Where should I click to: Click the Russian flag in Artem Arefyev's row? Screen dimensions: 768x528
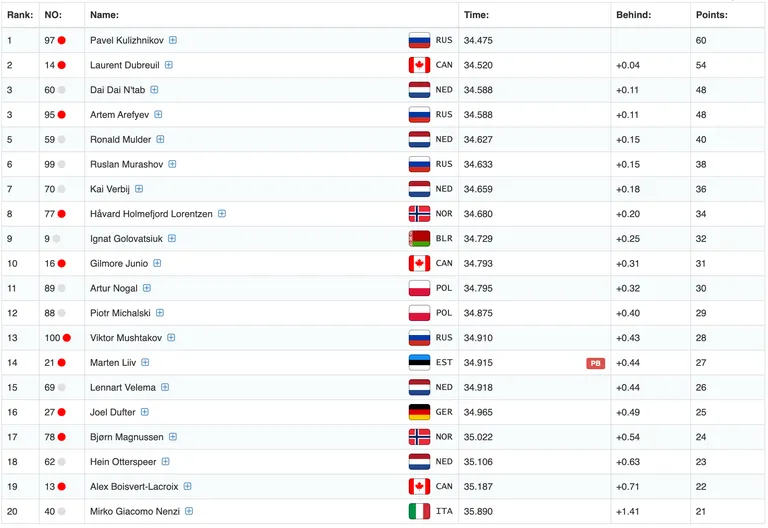point(419,115)
